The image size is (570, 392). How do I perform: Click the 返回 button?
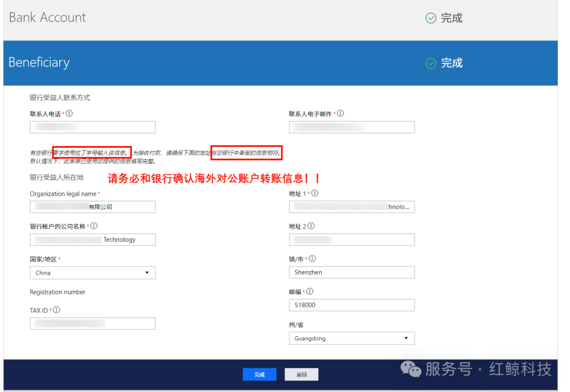point(301,375)
